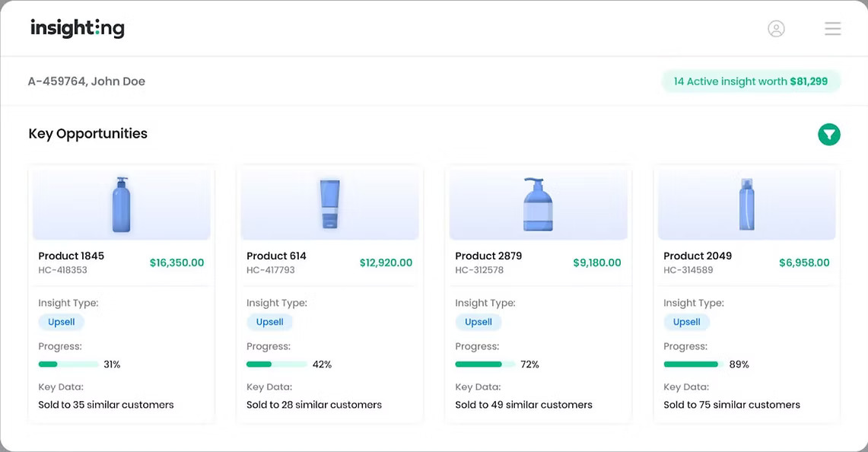Open Product 2879 title link
The width and height of the screenshot is (868, 452).
pyautogui.click(x=488, y=256)
